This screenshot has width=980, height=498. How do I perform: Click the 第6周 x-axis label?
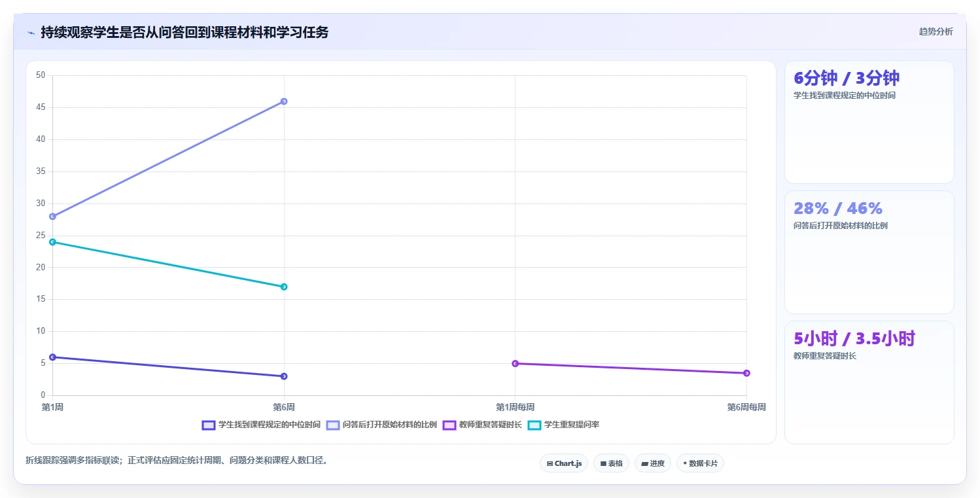pos(284,407)
